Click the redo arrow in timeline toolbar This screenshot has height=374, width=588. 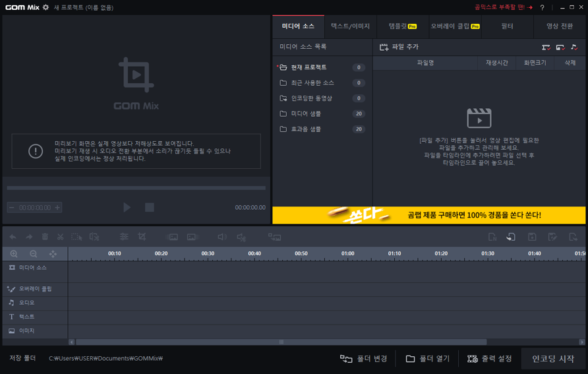(29, 237)
